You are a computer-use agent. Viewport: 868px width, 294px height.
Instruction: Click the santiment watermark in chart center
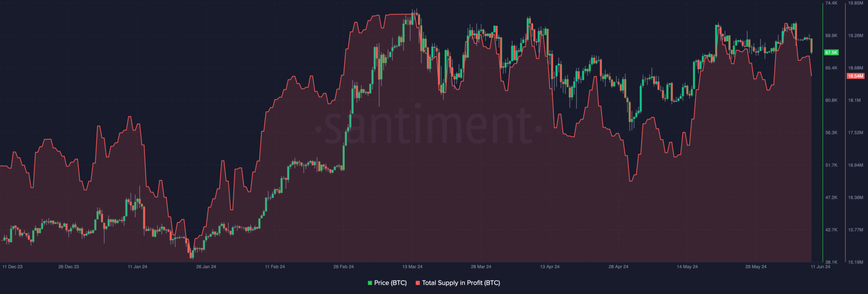click(x=428, y=126)
